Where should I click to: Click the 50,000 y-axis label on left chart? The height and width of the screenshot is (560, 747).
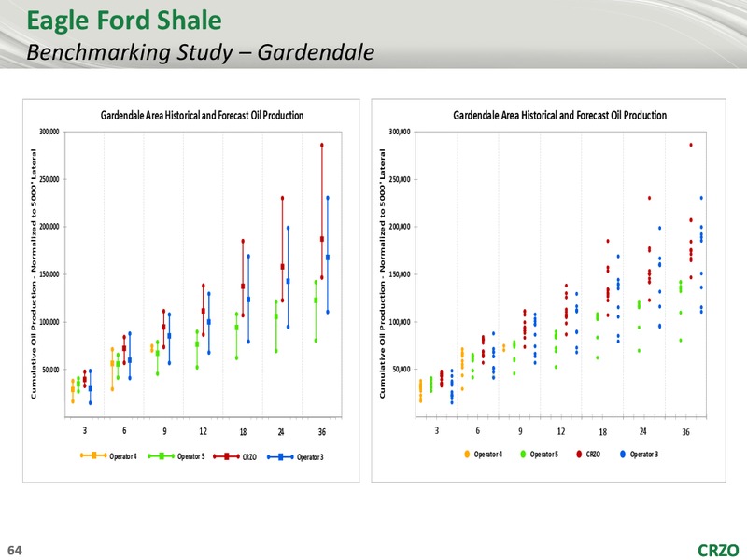(50, 370)
